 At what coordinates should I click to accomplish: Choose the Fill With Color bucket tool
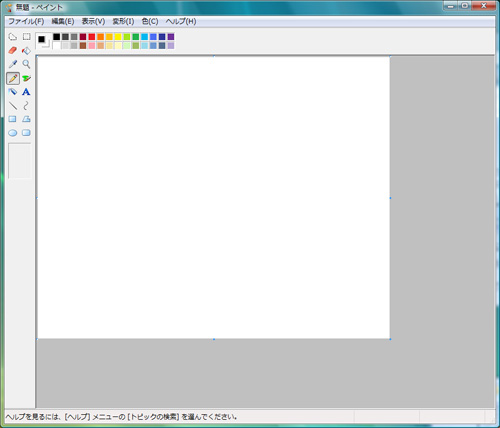[26, 50]
